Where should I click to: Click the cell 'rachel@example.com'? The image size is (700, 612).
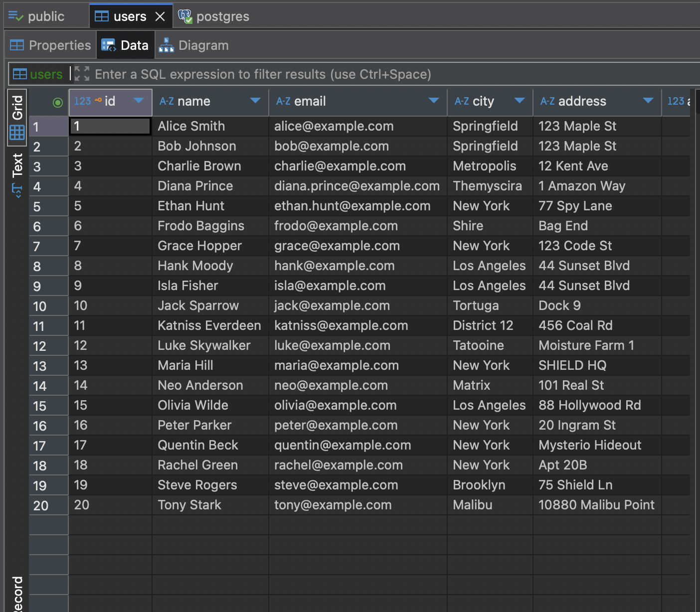pyautogui.click(x=358, y=465)
